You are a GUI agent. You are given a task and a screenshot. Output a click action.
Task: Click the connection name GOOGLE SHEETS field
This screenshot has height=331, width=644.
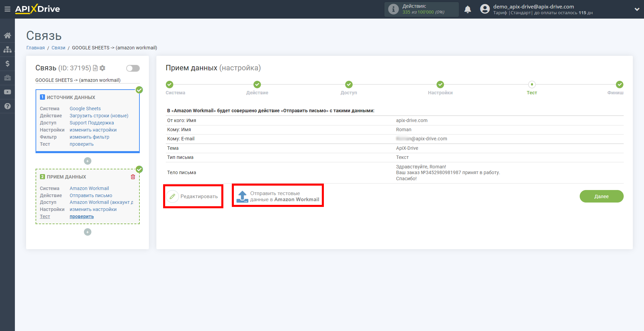click(87, 80)
